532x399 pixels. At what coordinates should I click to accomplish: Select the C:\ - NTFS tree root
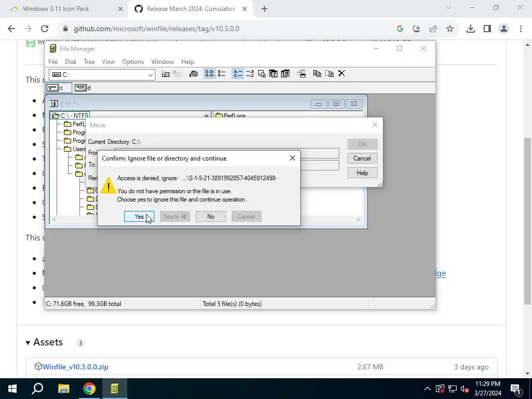pyautogui.click(x=70, y=115)
